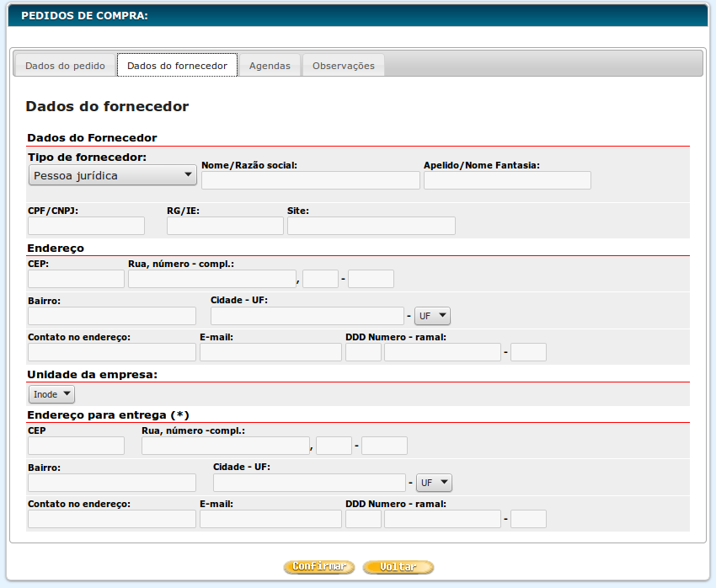Click the Contato no endereço field under Endereço
Viewport: 716px width, 588px height.
click(x=111, y=352)
